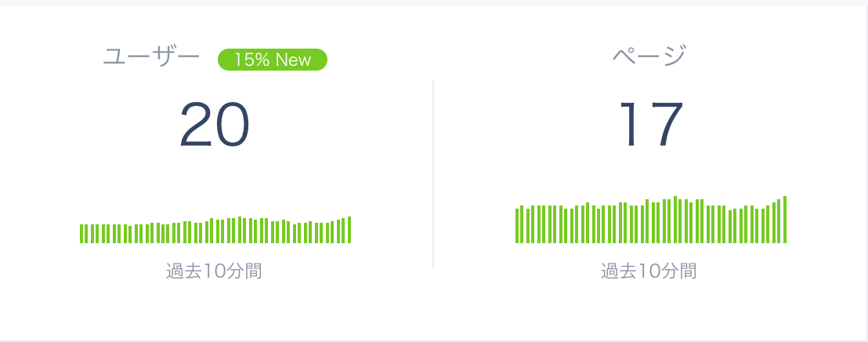Select the page count number 17
Image resolution: width=868 pixels, height=342 pixels.
(x=649, y=126)
